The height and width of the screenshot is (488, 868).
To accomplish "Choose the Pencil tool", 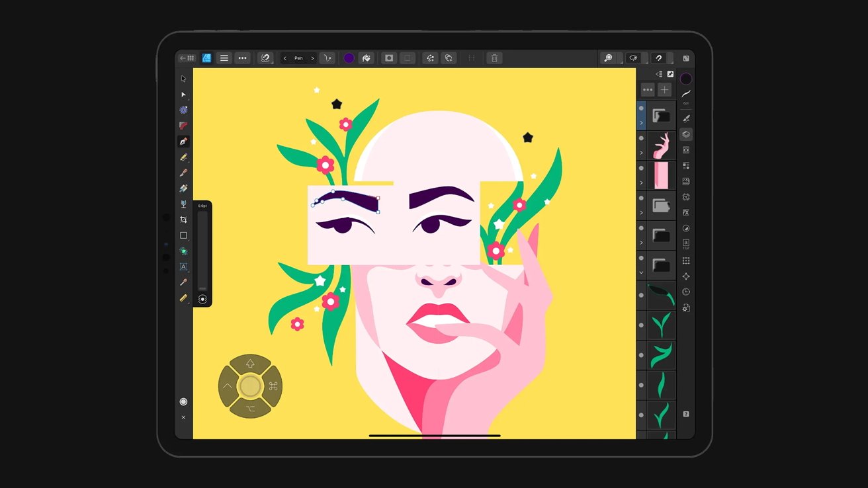I will [183, 157].
